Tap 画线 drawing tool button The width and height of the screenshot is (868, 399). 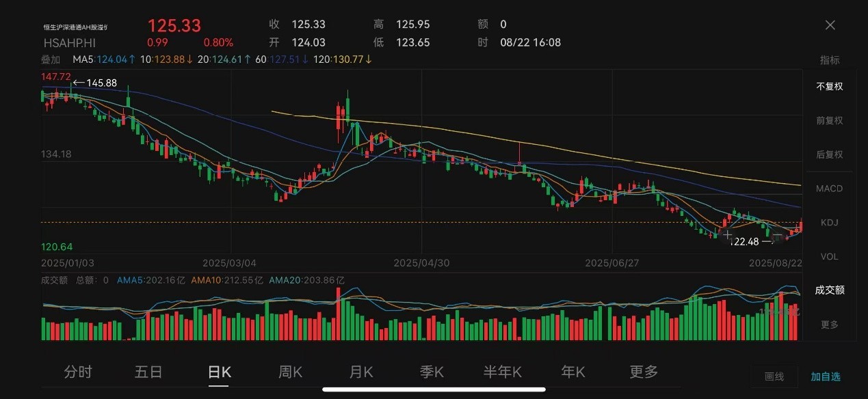[774, 376]
